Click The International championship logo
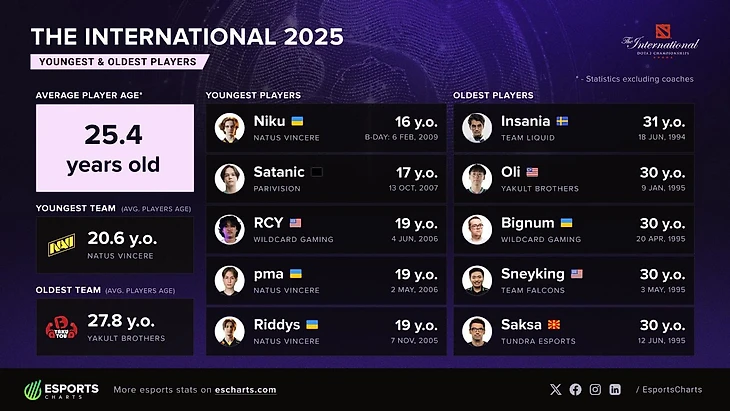The width and height of the screenshot is (730, 411). tap(659, 47)
